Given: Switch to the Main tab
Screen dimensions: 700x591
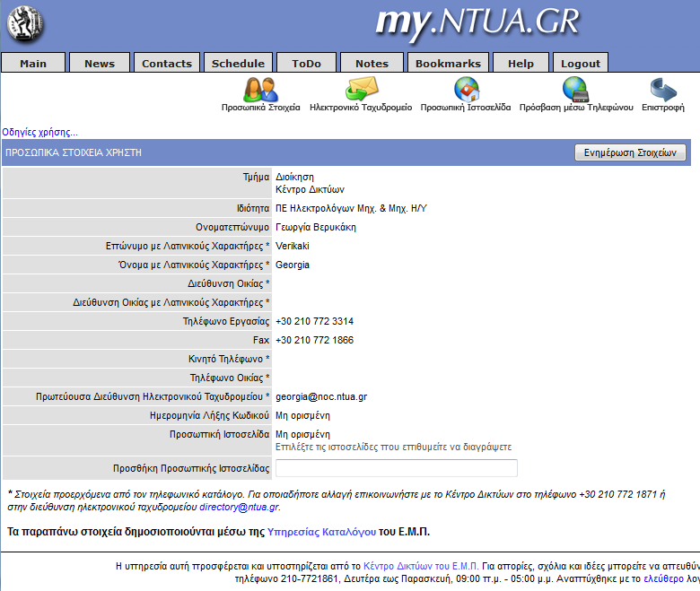Looking at the screenshot, I should 33,64.
